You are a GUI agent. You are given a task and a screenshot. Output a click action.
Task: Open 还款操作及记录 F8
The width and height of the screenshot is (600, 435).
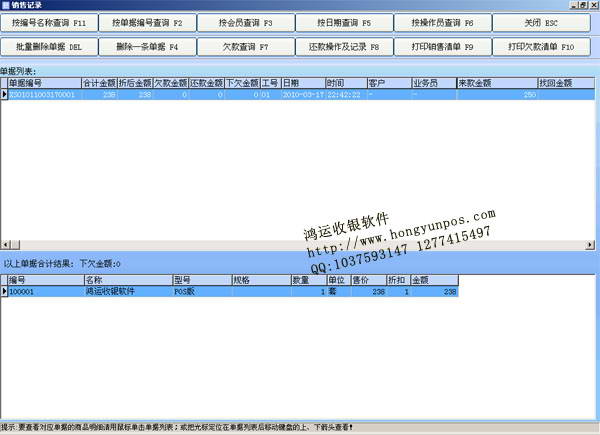(344, 47)
